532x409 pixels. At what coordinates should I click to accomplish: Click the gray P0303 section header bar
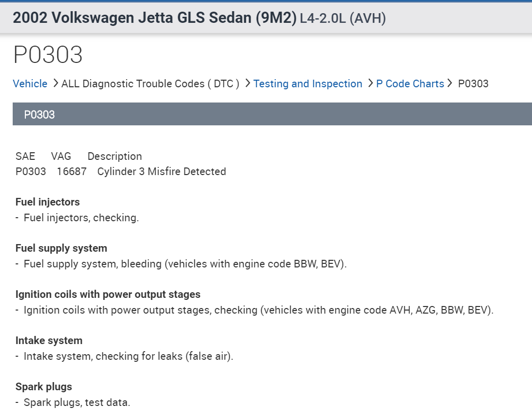click(272, 114)
